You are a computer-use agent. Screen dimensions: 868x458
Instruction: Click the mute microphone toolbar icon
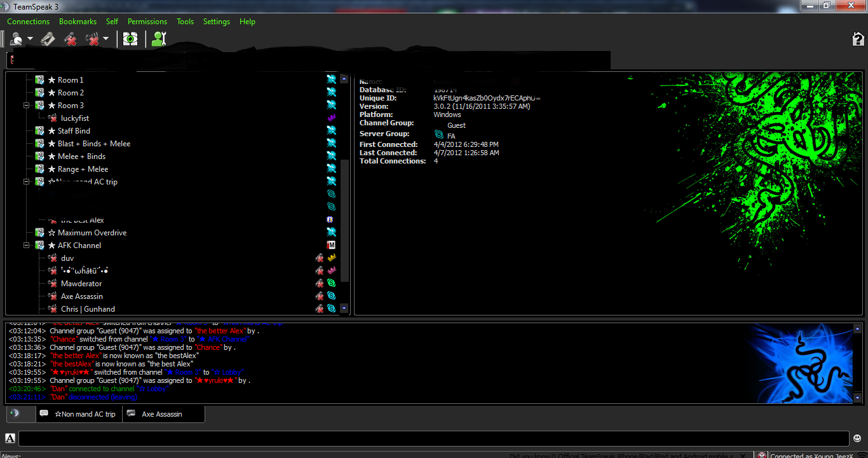[70, 39]
